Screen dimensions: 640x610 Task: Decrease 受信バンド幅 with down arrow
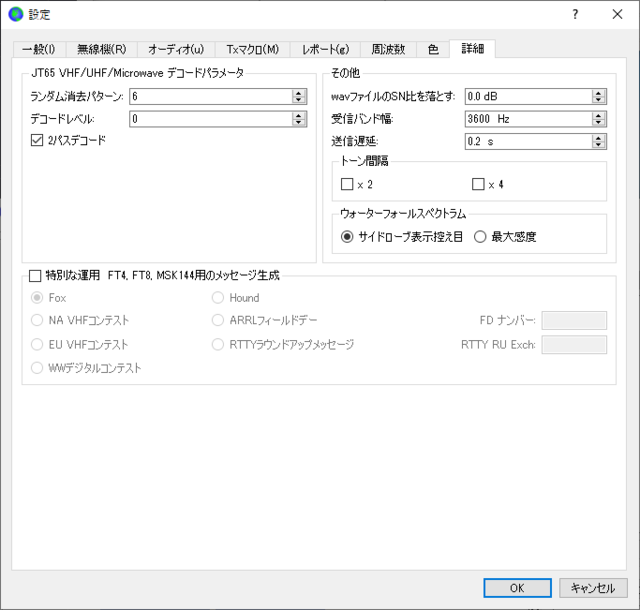598,122
